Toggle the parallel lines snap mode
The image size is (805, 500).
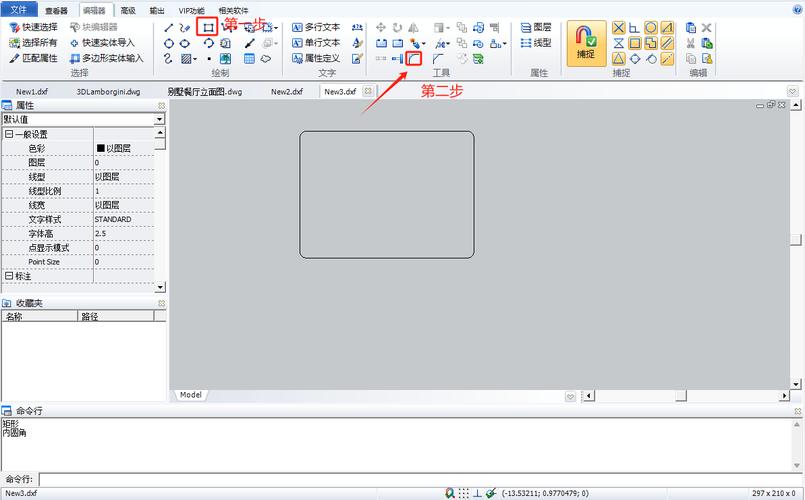[x=667, y=43]
